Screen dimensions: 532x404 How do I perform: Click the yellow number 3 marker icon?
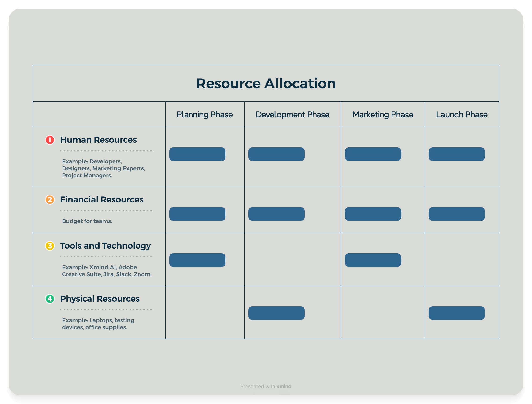click(50, 246)
